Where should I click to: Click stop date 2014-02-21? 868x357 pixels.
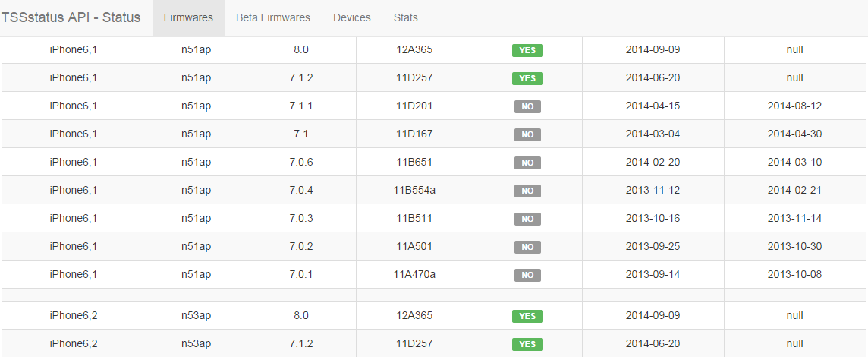pyautogui.click(x=795, y=190)
